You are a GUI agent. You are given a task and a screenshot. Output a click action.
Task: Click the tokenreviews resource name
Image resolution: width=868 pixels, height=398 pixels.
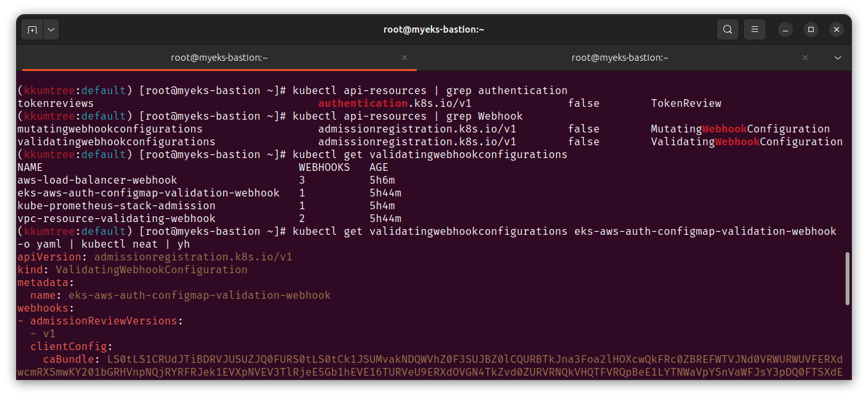(x=56, y=104)
